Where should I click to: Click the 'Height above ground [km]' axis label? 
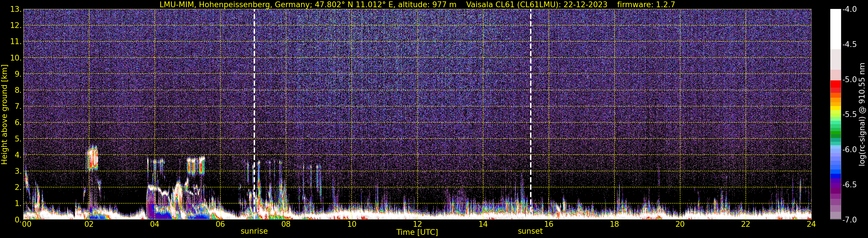[x=4, y=114]
